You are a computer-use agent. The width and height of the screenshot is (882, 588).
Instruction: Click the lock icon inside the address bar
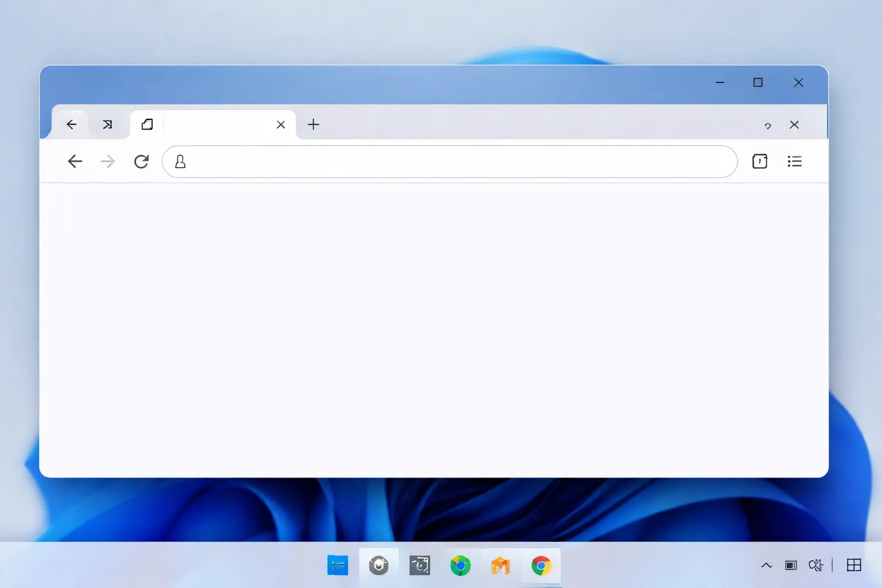(180, 162)
